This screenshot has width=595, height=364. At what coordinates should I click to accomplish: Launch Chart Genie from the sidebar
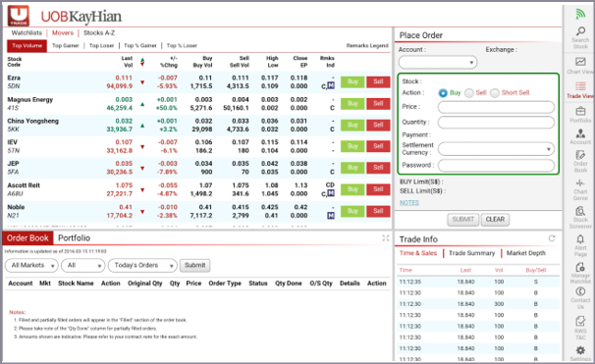[x=580, y=189]
